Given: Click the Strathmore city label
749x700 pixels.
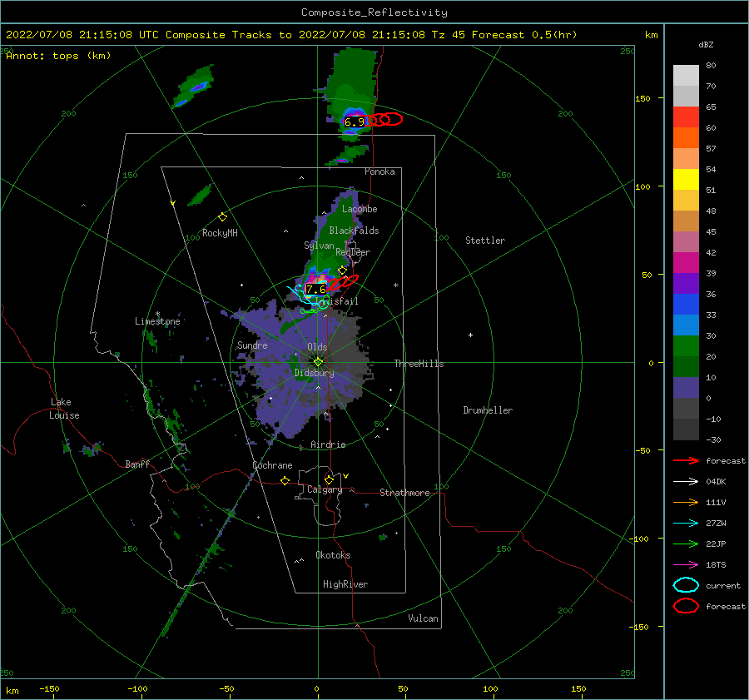Looking at the screenshot, I should (404, 493).
